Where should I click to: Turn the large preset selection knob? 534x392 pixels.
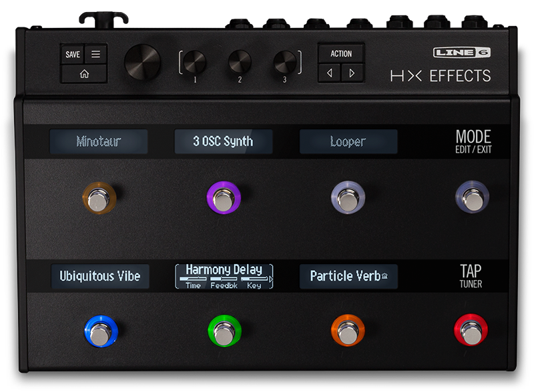142,63
